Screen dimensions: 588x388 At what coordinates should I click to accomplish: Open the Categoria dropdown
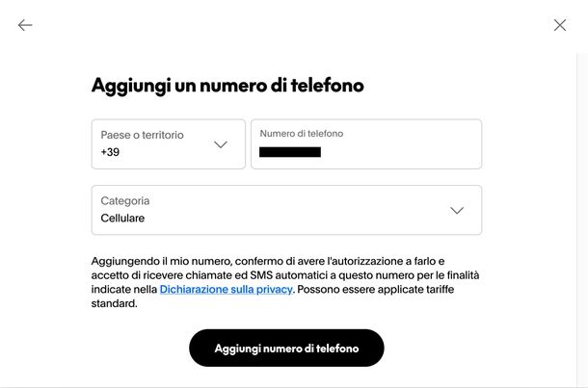(286, 210)
